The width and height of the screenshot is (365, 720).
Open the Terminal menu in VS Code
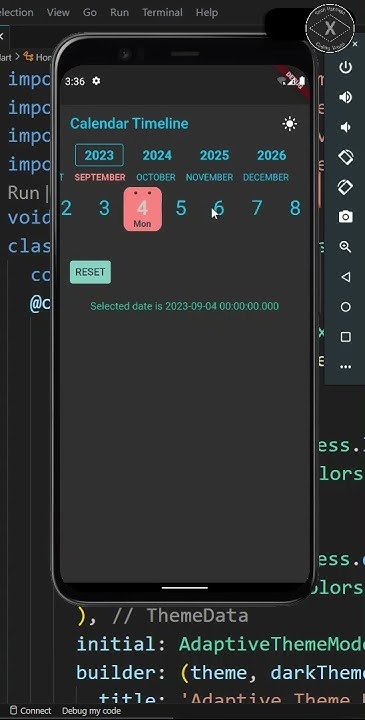[162, 12]
